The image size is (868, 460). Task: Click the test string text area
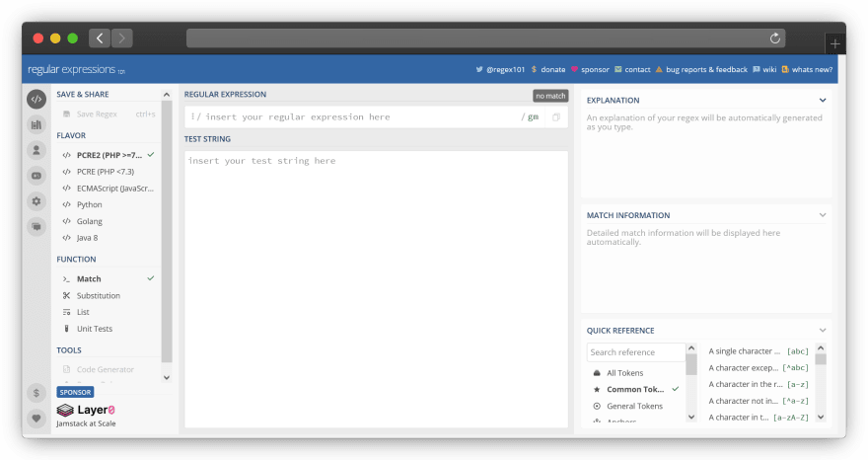(377, 289)
